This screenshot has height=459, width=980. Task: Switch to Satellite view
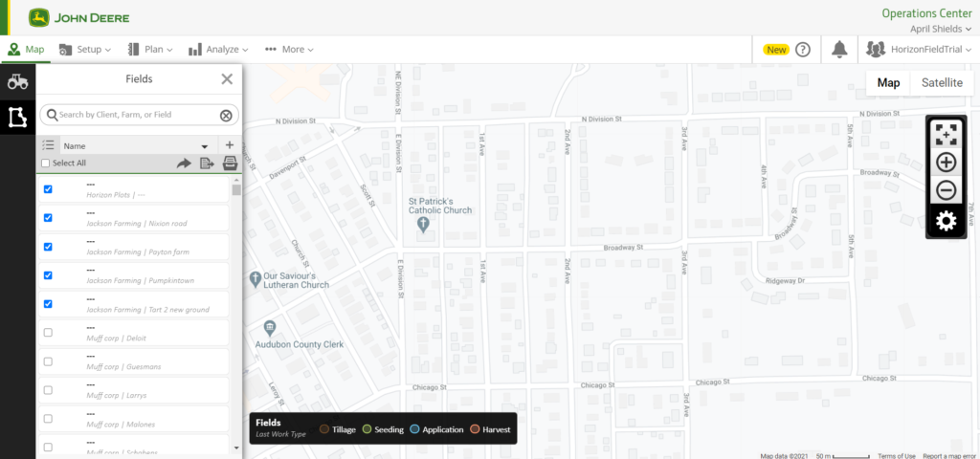pos(942,82)
